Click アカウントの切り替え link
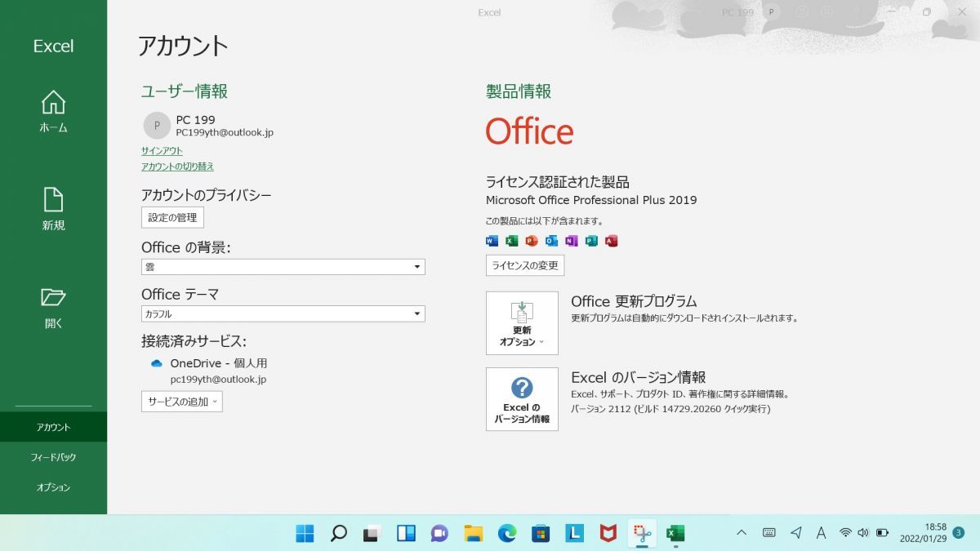Screen dimensions: 980x551 (x=177, y=167)
